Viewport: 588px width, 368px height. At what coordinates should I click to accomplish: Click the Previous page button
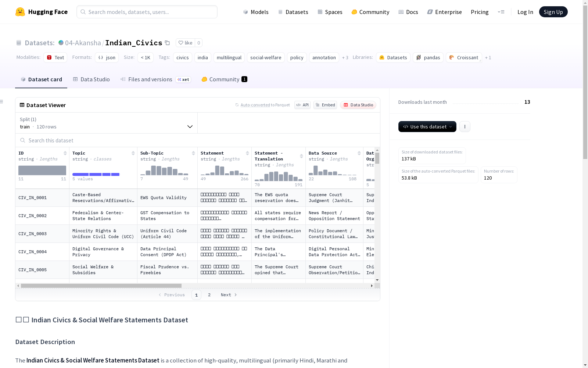(172, 295)
